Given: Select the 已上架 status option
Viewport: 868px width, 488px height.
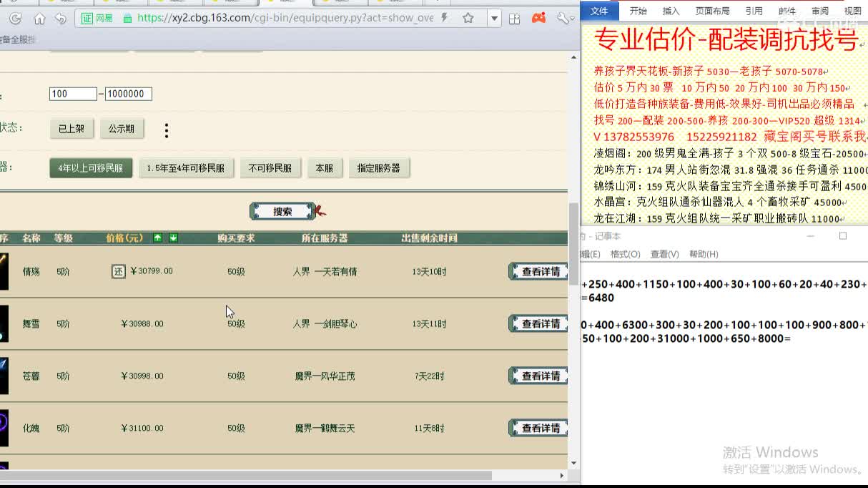Looking at the screenshot, I should [x=71, y=129].
